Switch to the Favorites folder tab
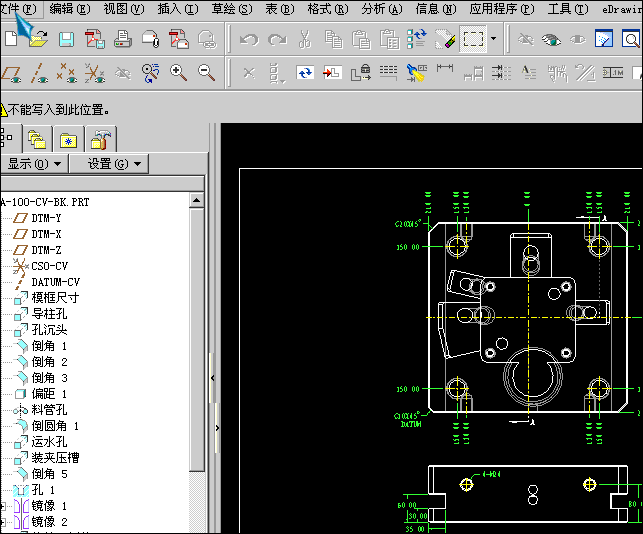The height and width of the screenshot is (534, 643). pos(68,140)
